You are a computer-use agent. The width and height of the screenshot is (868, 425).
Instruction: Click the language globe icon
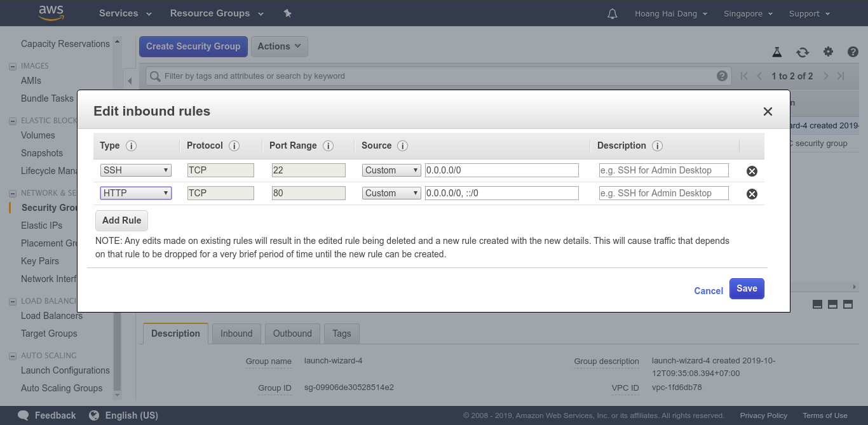pos(94,415)
